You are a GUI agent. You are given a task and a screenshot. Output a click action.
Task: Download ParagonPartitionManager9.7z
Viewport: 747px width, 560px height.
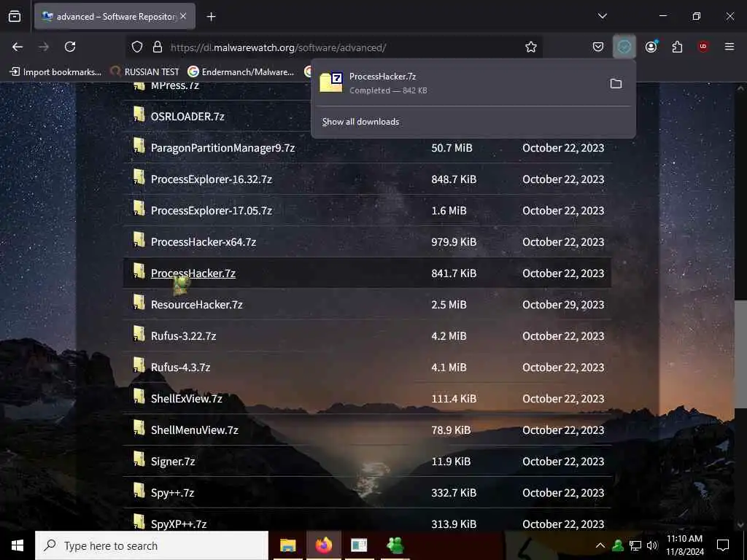[222, 148]
